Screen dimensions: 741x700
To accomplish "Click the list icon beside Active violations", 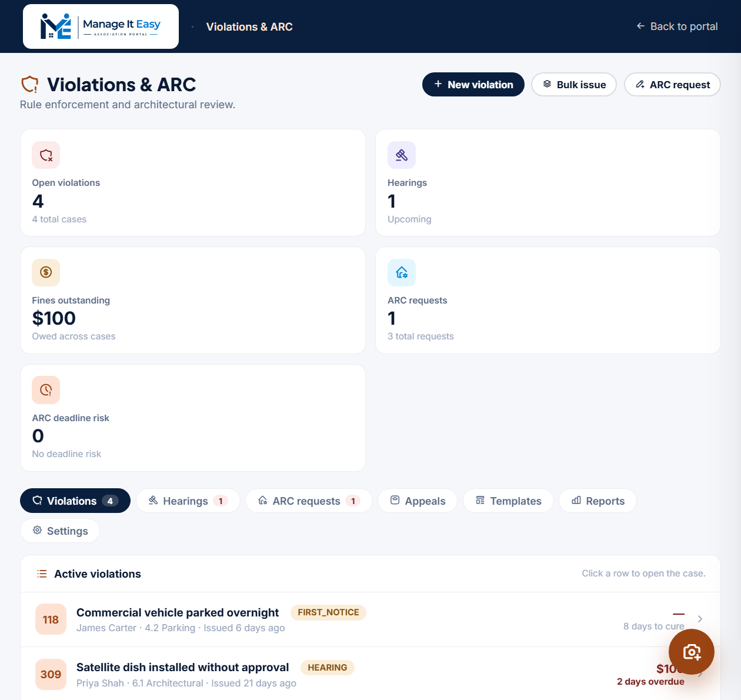I will [42, 574].
